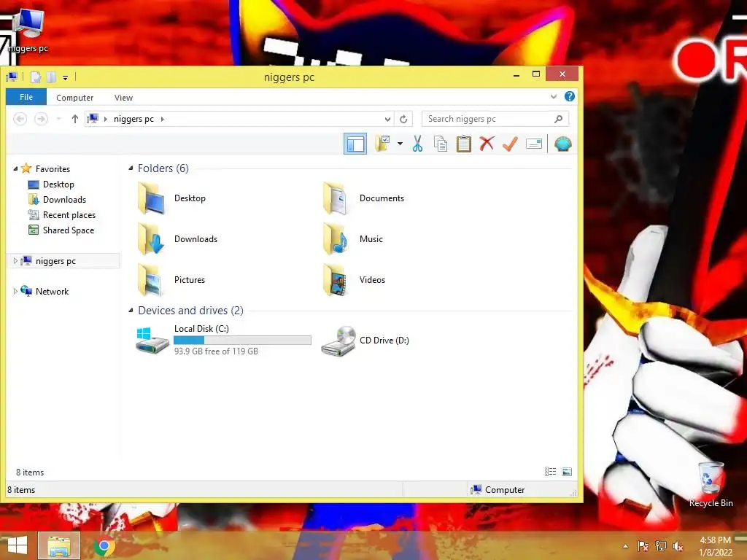Screen dimensions: 747x560
Task: Click the Cut scissors icon
Action: pyautogui.click(x=417, y=144)
